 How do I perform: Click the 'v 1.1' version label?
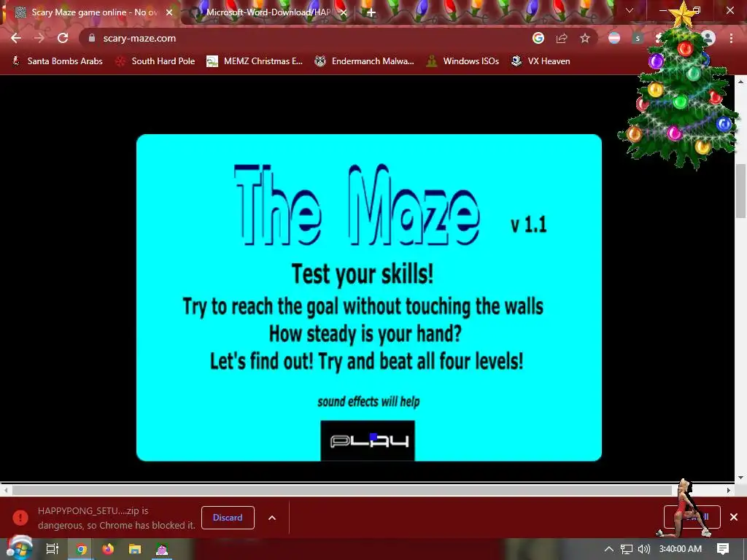point(528,225)
